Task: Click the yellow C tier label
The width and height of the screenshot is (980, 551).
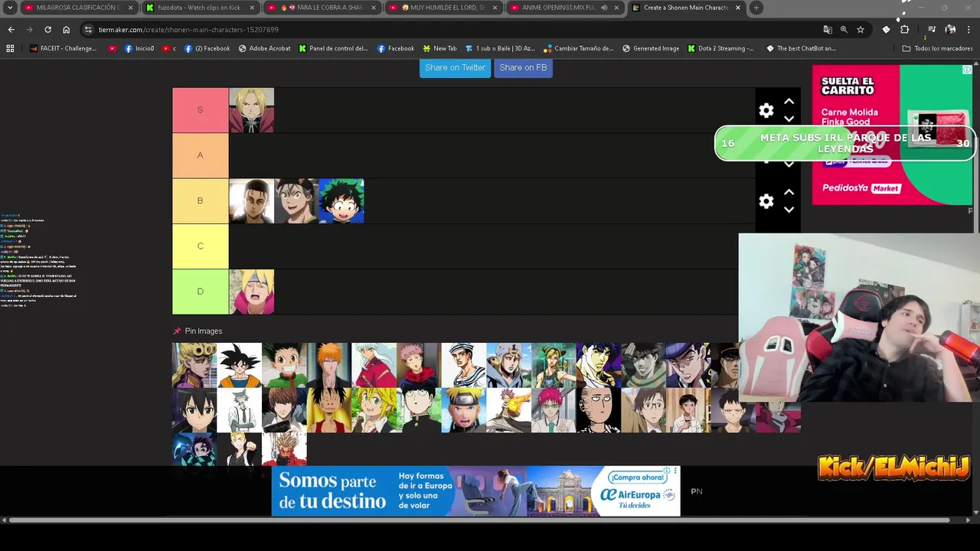Action: 201,246
